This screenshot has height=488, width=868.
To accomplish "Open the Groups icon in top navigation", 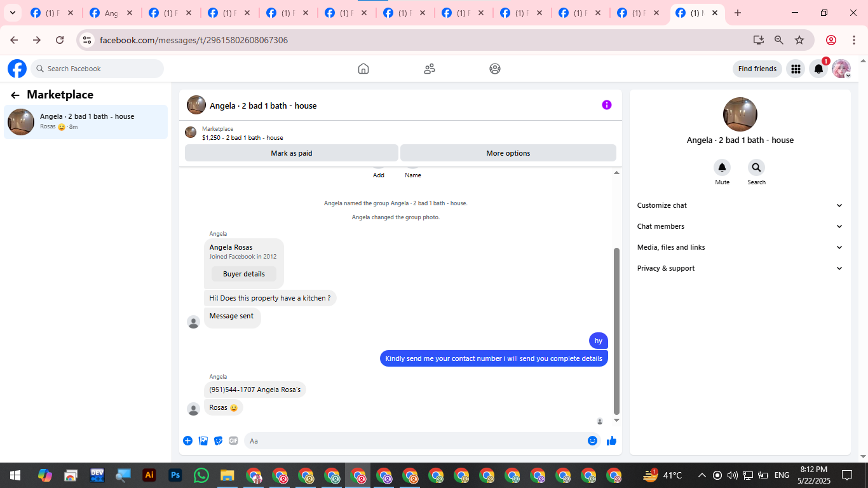I will [x=495, y=69].
